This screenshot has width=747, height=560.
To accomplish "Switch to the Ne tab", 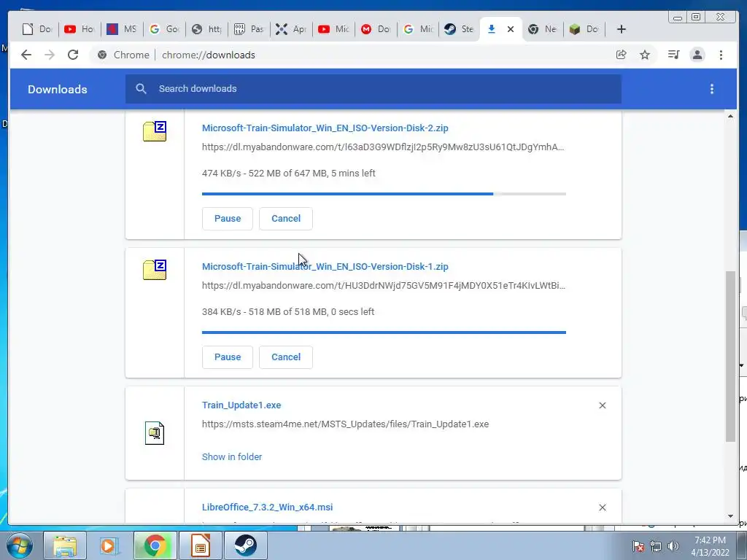I will click(542, 29).
